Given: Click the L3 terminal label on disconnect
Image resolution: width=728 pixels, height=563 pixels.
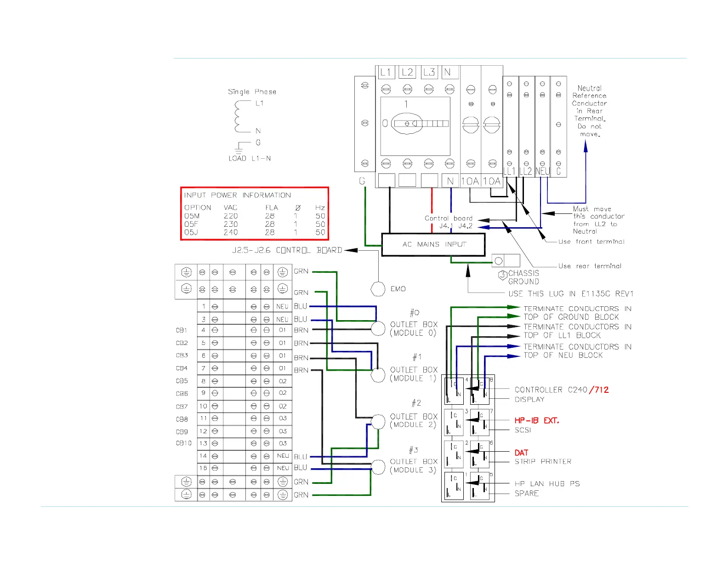Looking at the screenshot, I should pyautogui.click(x=429, y=72).
